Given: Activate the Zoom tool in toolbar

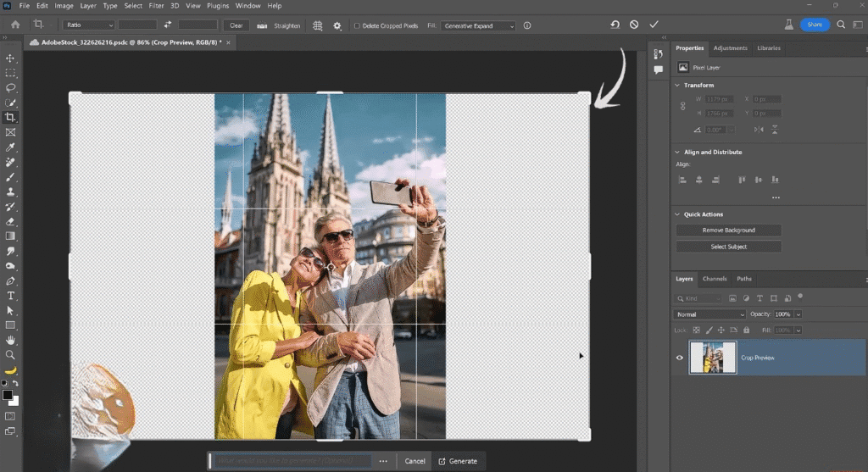Looking at the screenshot, I should 11,355.
